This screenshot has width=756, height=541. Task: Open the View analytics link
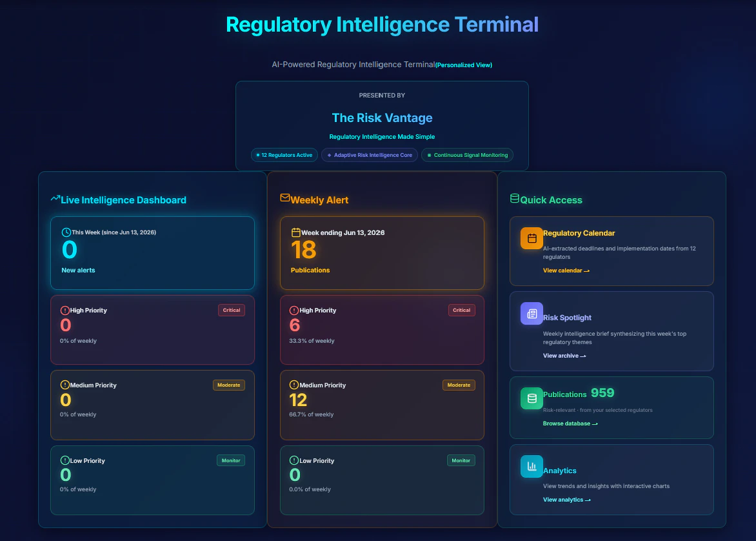566,500
